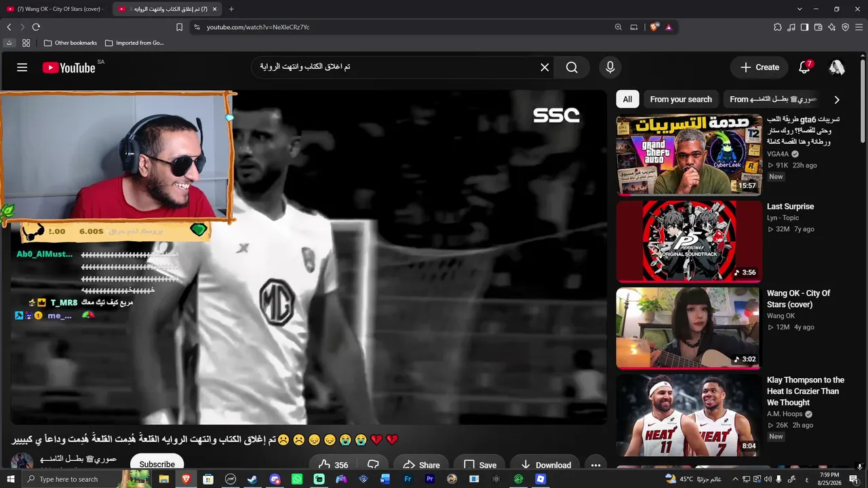This screenshot has height=488, width=868.
Task: Click the video player area
Action: (309, 258)
